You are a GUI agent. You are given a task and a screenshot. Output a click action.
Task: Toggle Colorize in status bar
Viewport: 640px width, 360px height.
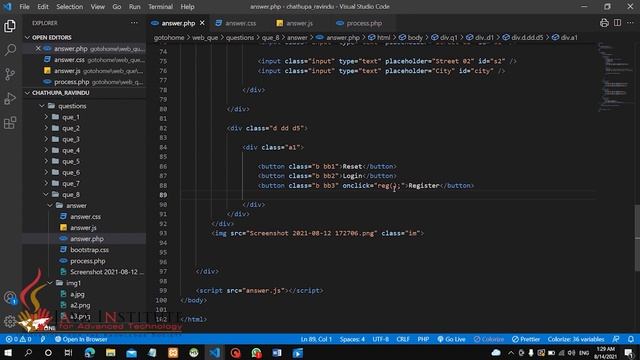[x=489, y=339]
